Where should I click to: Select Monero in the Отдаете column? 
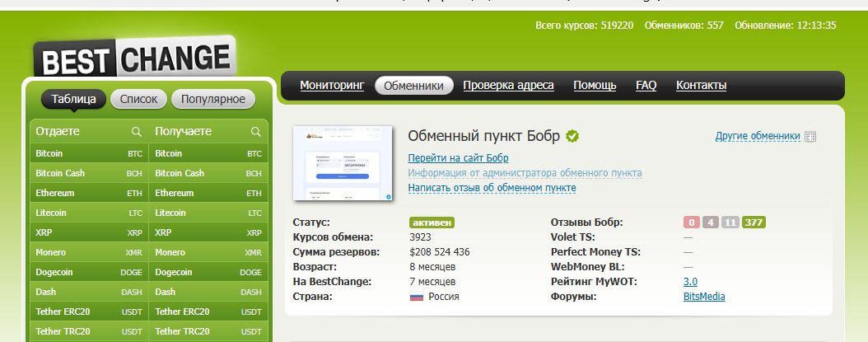pos(89,253)
